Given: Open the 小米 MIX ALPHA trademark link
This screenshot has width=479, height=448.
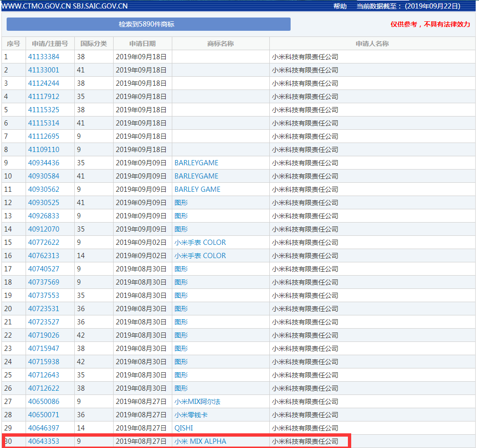Looking at the screenshot, I should click(x=200, y=441).
